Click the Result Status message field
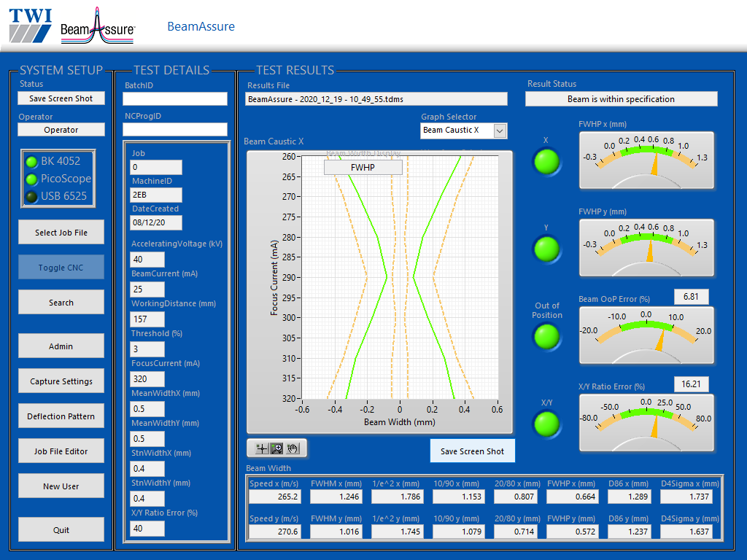Viewport: 747px width, 560px height. tap(622, 99)
